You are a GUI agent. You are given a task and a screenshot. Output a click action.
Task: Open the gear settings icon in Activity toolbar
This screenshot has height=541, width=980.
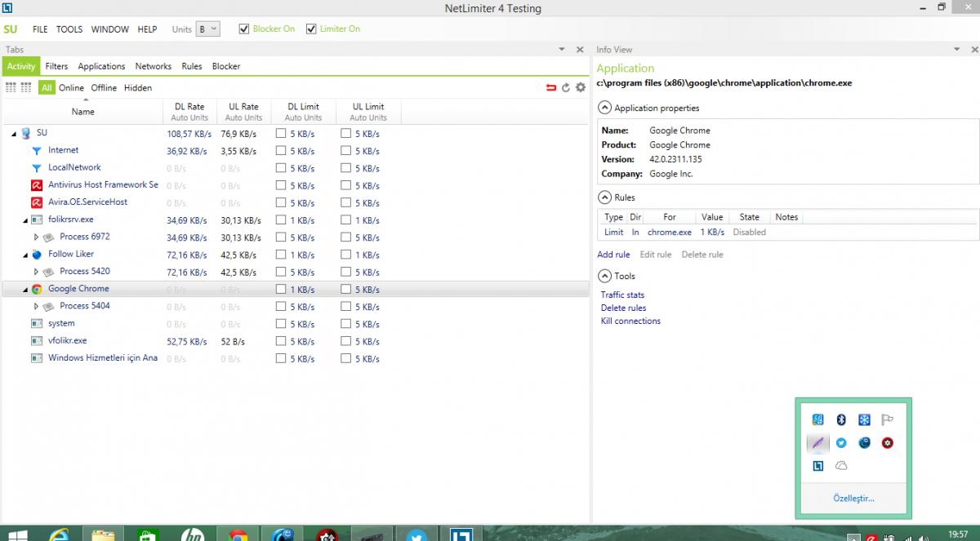[x=581, y=87]
